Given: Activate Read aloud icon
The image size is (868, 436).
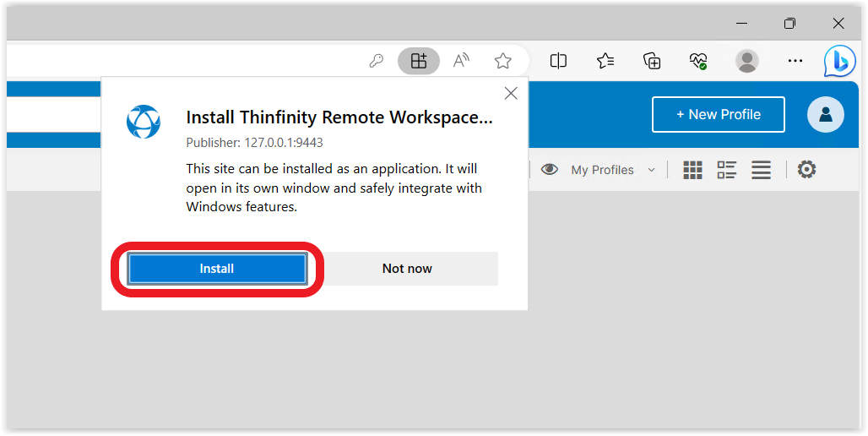Looking at the screenshot, I should (x=461, y=61).
